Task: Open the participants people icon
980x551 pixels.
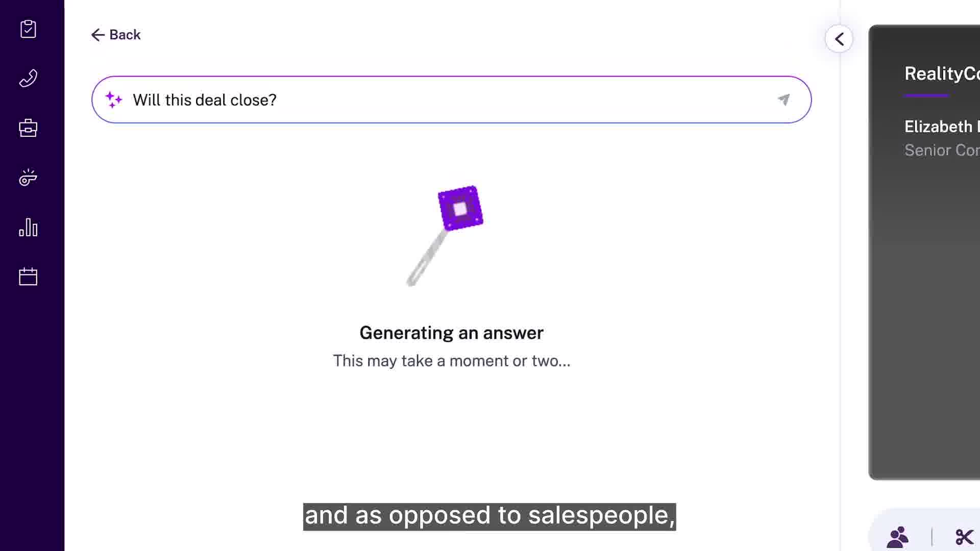Action: coord(898,537)
